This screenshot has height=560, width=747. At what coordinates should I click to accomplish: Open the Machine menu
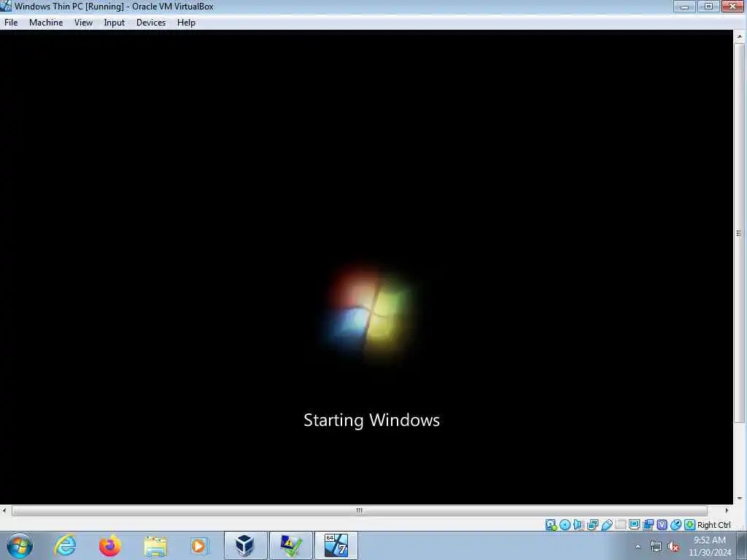46,23
